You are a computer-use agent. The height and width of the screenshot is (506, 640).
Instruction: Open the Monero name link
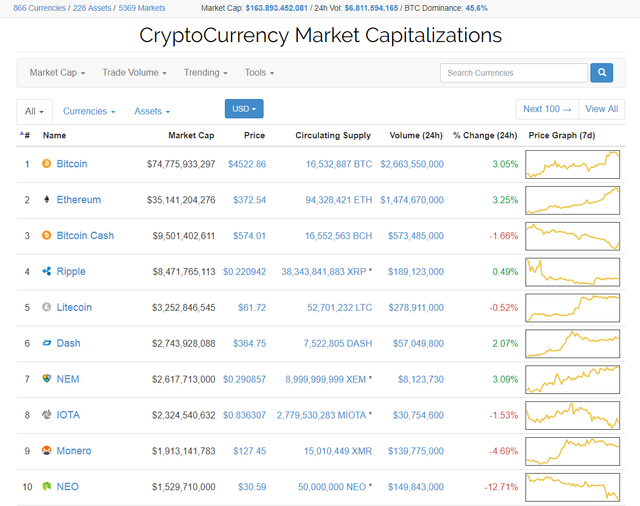click(73, 451)
